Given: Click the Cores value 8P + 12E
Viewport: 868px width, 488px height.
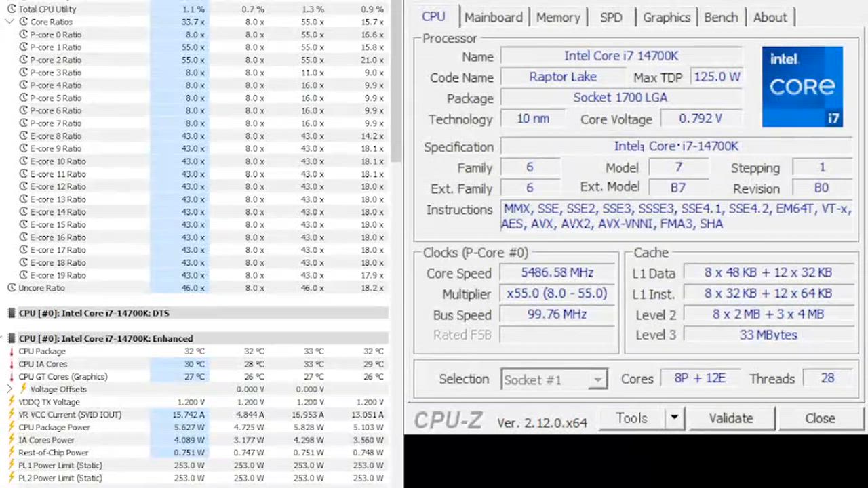Looking at the screenshot, I should pyautogui.click(x=699, y=378).
